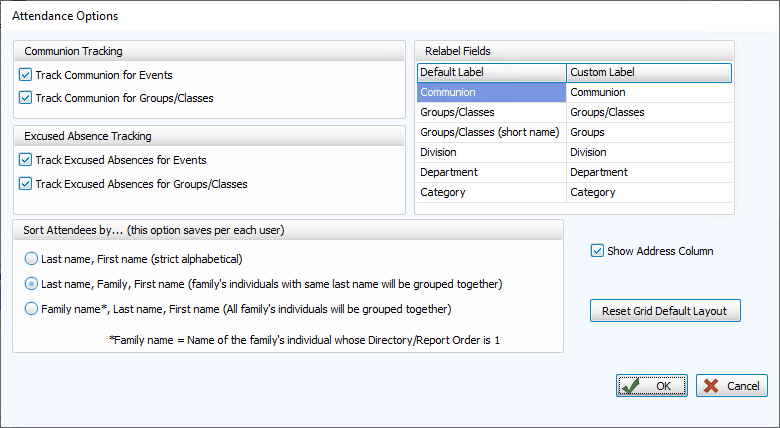Edit the Communion custom label field
780x428 pixels.
648,92
